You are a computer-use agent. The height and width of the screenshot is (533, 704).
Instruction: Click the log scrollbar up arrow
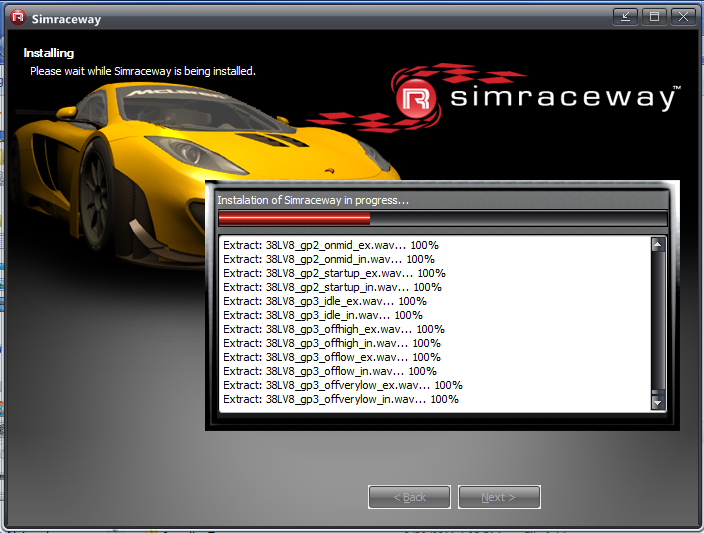[x=658, y=245]
